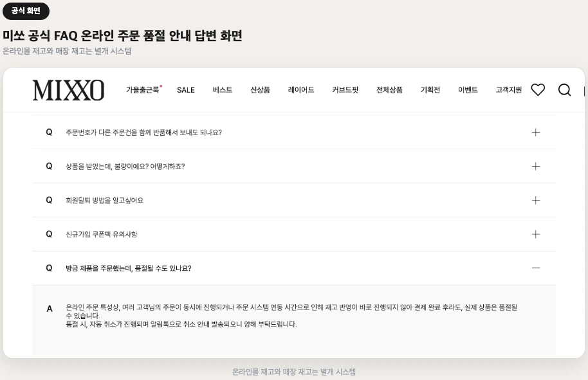Open the wishlist heart icon

coord(538,89)
